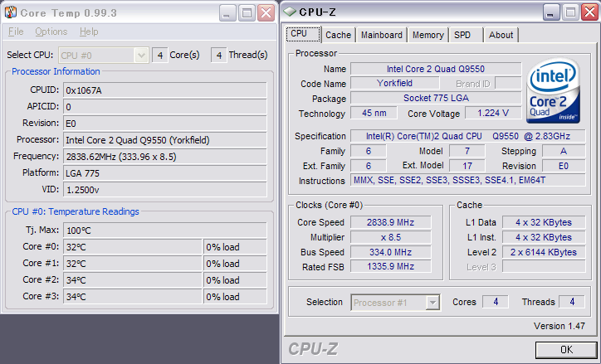Select the CPU tab in CPU-Z
This screenshot has height=364, width=601.
click(303, 34)
